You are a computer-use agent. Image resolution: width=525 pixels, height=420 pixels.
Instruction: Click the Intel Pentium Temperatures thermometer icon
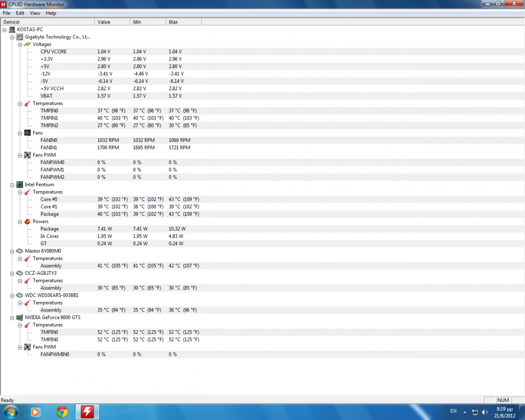pos(27,192)
